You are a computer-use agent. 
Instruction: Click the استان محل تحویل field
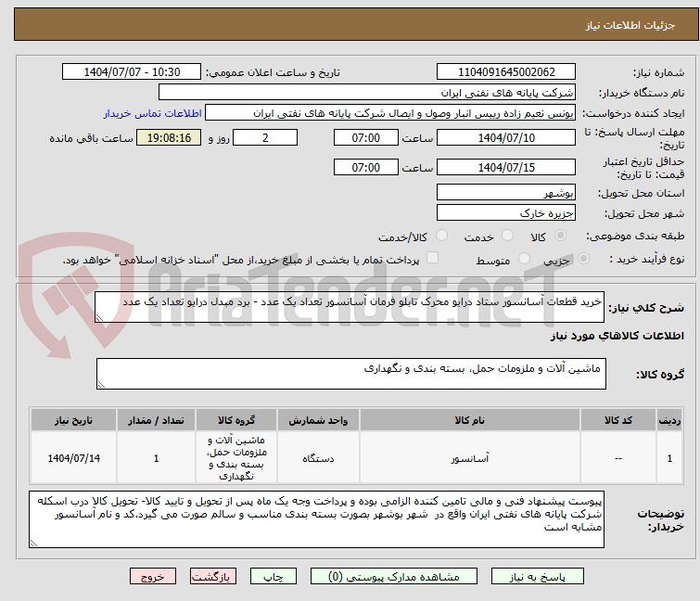505,193
